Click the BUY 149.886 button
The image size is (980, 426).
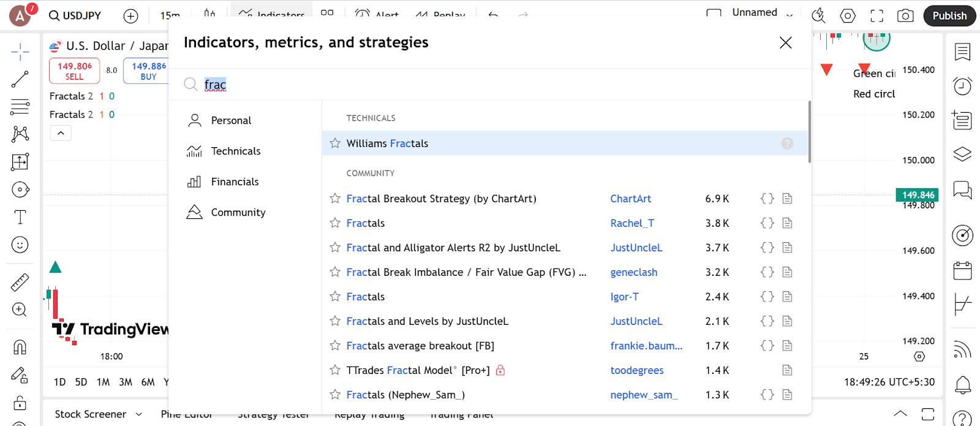click(x=148, y=71)
